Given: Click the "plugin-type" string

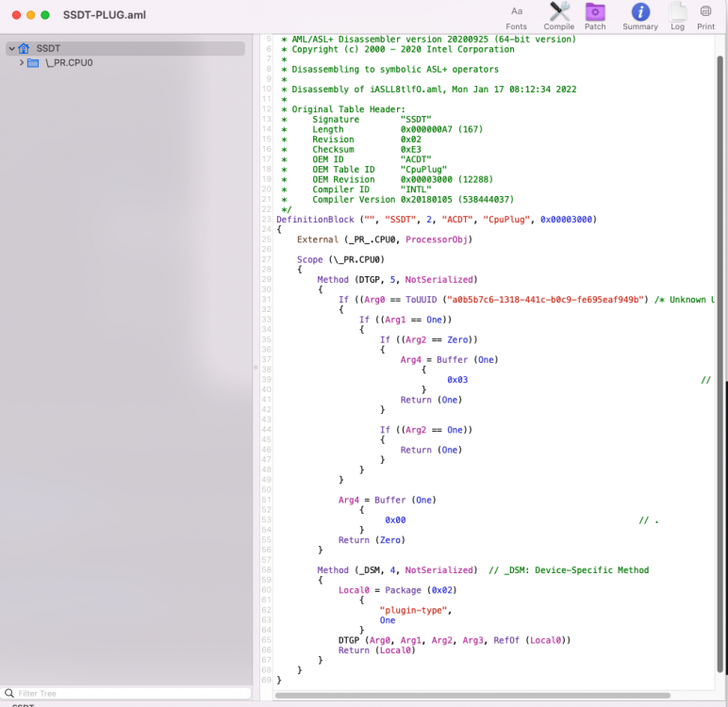Looking at the screenshot, I should [x=413, y=610].
